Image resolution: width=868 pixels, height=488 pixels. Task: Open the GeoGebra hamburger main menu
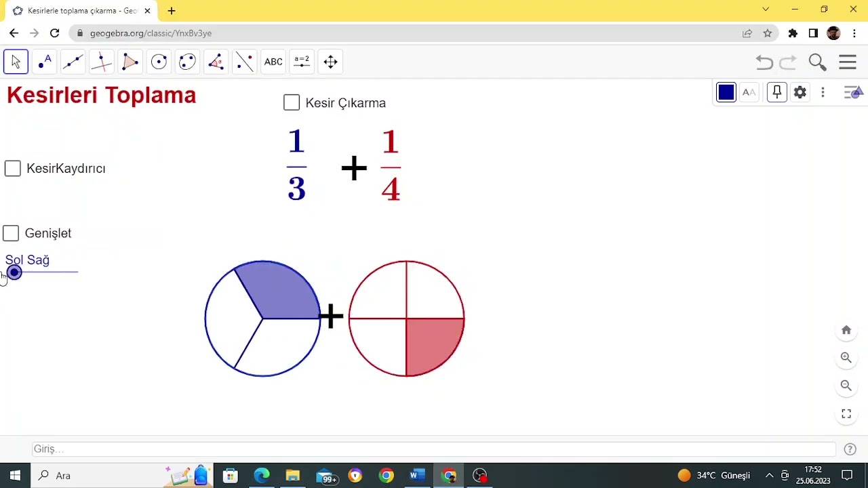(848, 62)
